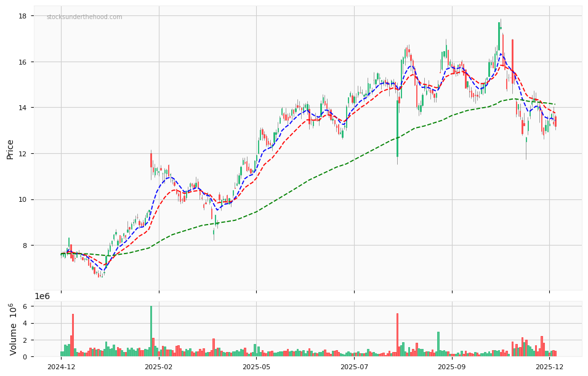The image size is (588, 376).
Task: Click the 2025-07 date tick label
Action: point(354,366)
